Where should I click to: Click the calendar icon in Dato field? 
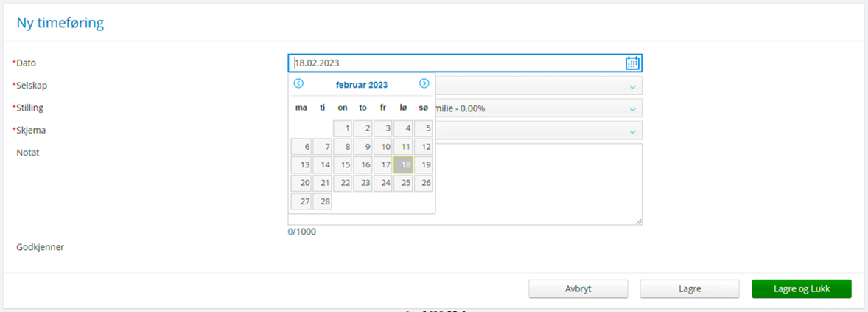pyautogui.click(x=631, y=63)
